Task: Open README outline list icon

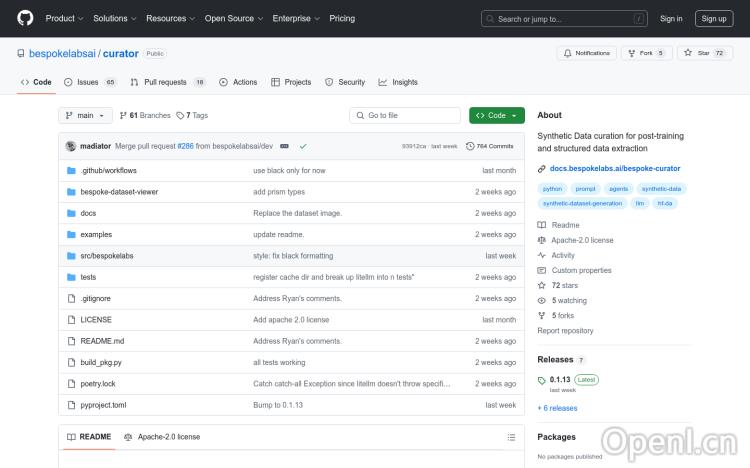Action: [x=511, y=437]
